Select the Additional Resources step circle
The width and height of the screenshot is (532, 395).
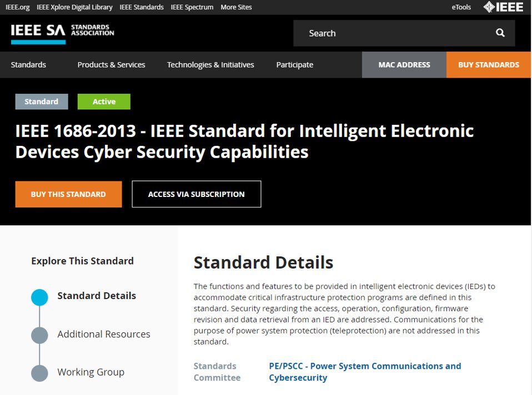[39, 335]
